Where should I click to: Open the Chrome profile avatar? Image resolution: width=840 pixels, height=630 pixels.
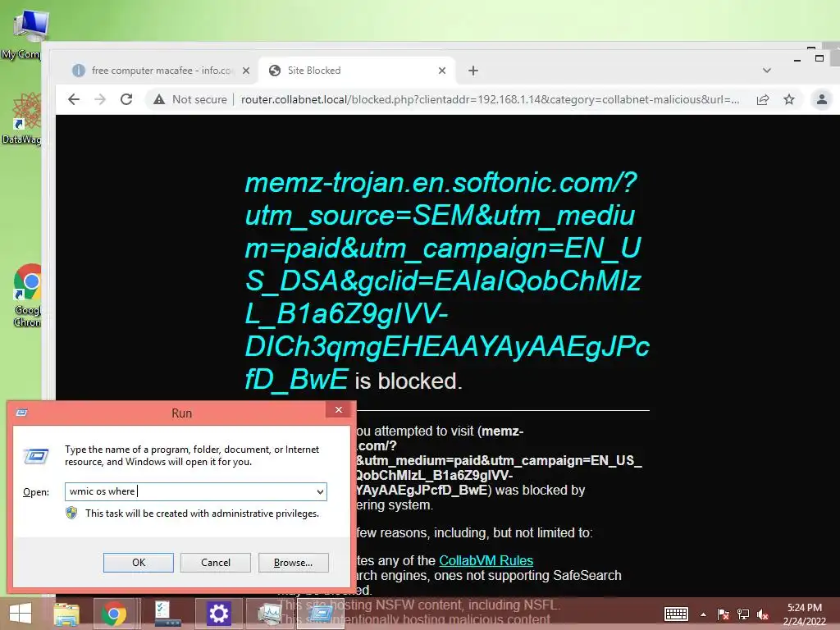pos(822,99)
